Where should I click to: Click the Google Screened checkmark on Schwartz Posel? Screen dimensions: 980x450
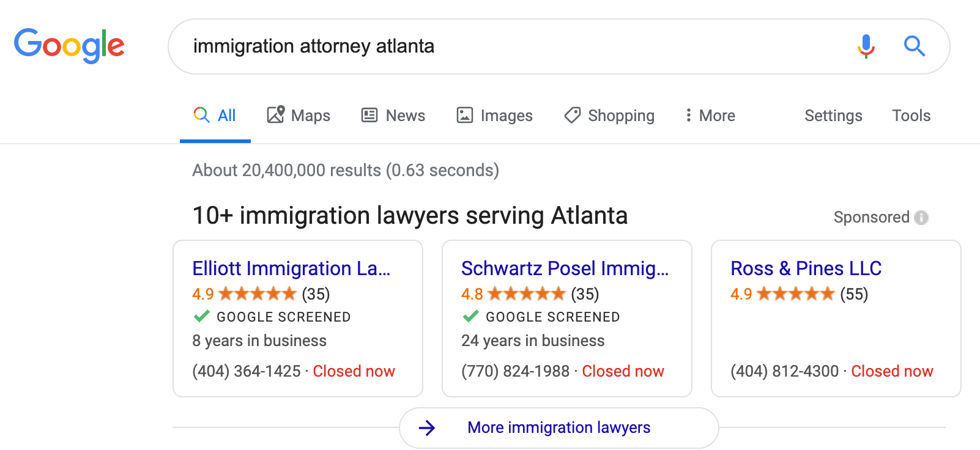470,317
